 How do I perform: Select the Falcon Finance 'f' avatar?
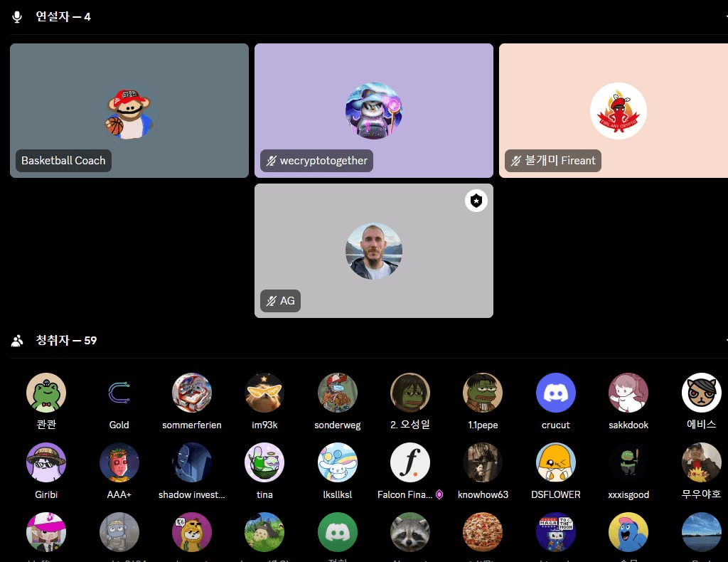point(410,462)
